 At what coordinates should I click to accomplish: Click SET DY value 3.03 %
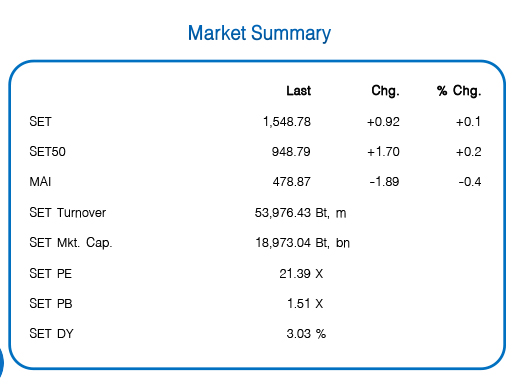pos(306,334)
